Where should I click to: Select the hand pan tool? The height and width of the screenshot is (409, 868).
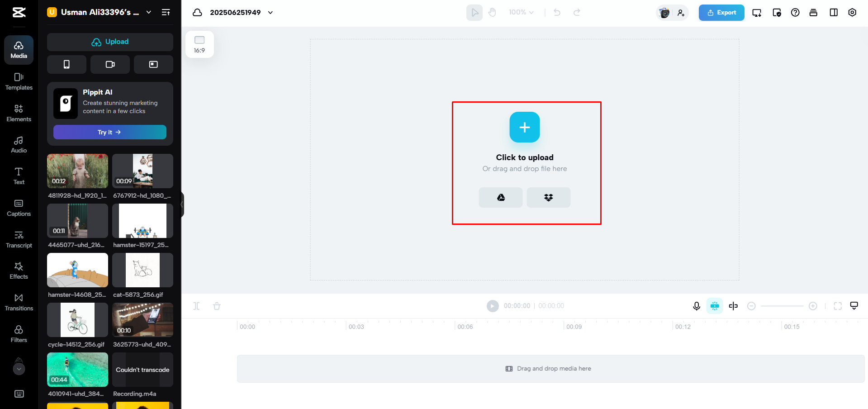click(492, 13)
